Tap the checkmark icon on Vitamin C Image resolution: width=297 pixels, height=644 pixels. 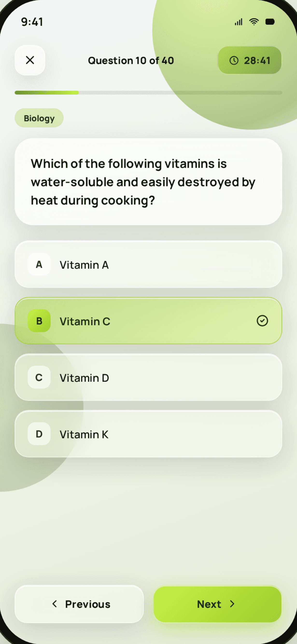262,321
